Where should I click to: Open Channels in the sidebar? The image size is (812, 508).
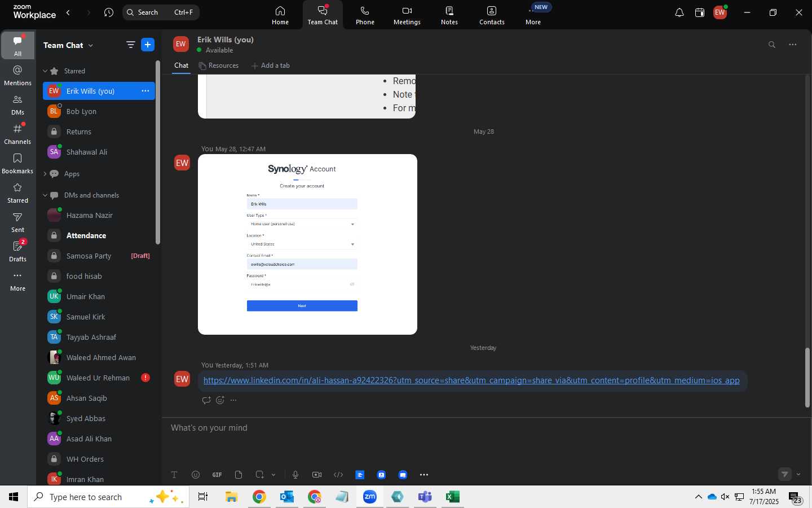(x=18, y=134)
